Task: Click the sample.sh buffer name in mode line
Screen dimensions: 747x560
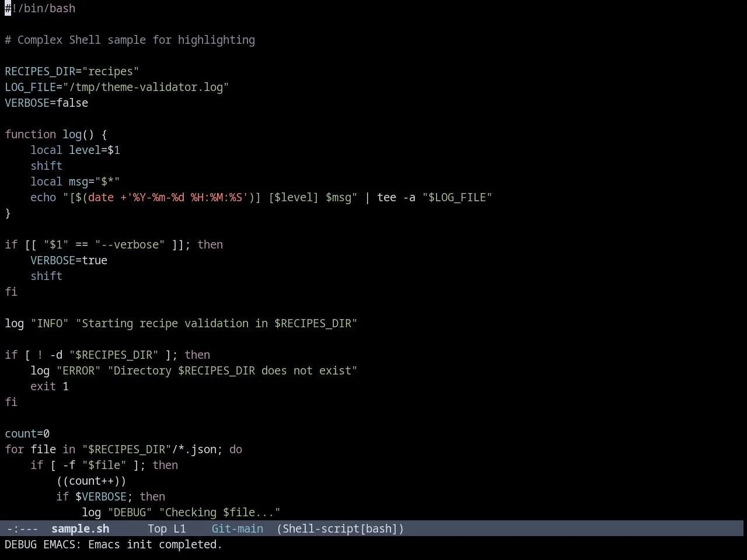Action: coord(80,529)
